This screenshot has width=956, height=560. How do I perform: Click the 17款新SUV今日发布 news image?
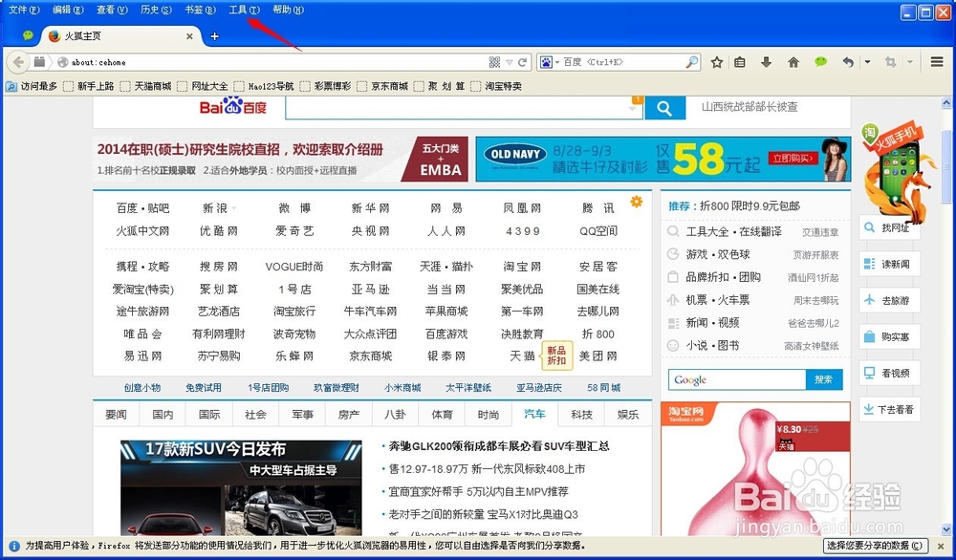[x=241, y=487]
